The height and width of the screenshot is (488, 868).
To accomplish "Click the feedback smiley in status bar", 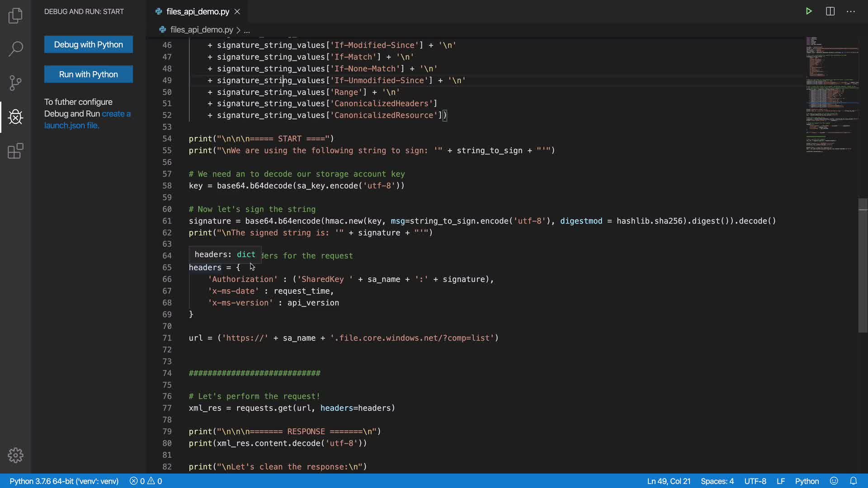I will click(x=834, y=481).
